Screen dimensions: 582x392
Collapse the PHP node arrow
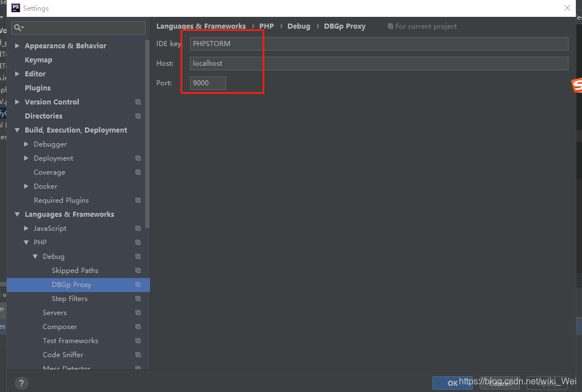tap(26, 243)
